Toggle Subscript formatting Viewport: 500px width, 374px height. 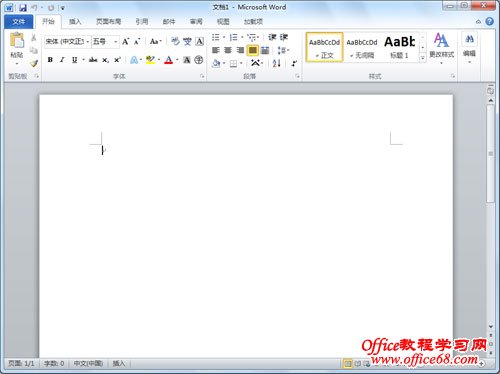point(105,60)
